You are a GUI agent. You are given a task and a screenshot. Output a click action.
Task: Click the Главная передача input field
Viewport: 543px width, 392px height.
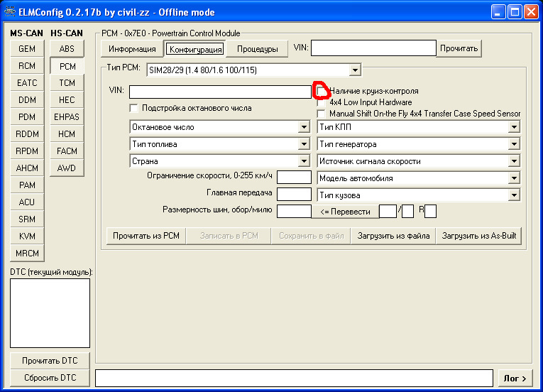[294, 194]
